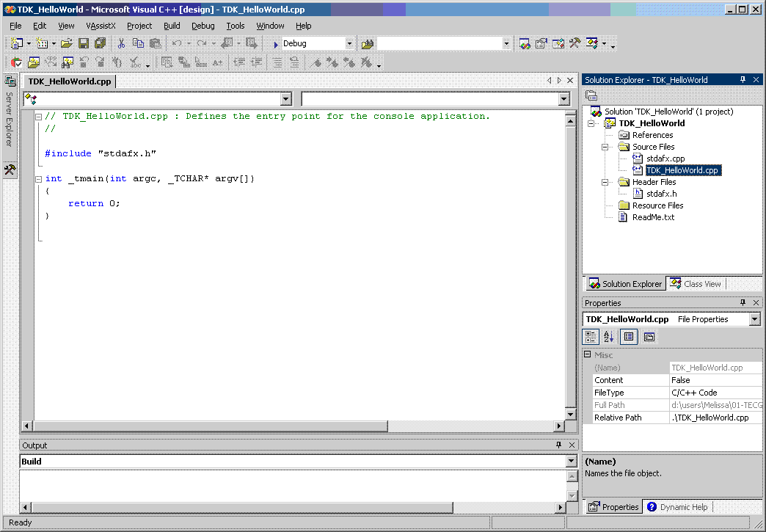Screen dimensions: 766x532
Task: Toggle the Properties list button in Properties panel
Action: click(x=629, y=337)
